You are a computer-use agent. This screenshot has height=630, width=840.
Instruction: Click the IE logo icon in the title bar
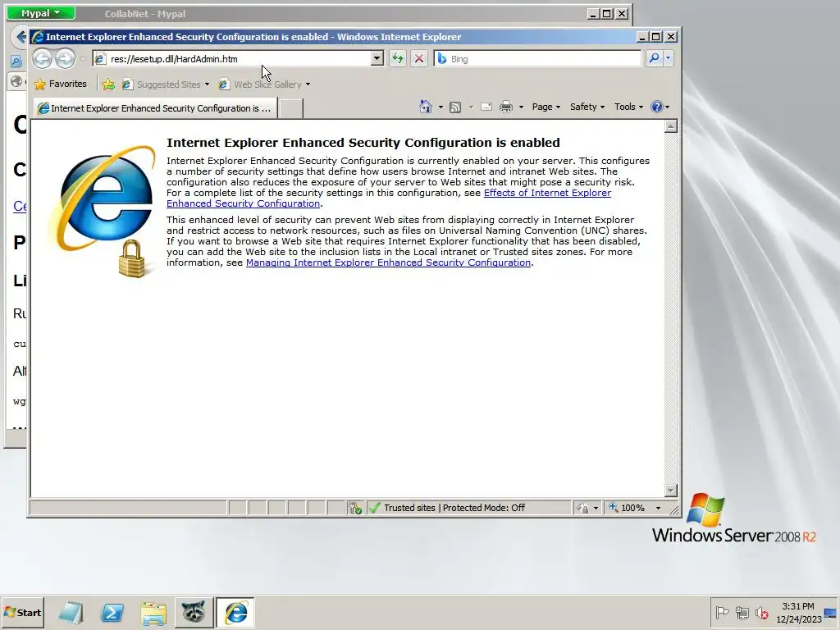(38, 36)
